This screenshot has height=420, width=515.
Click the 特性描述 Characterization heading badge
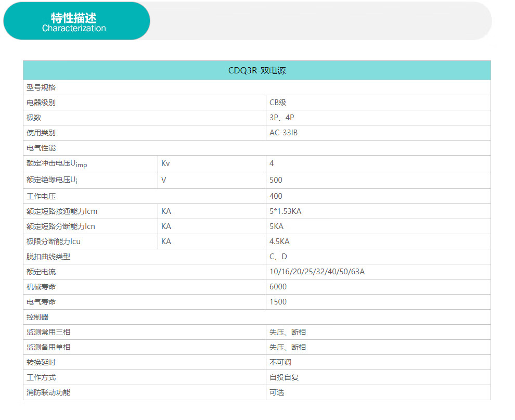pyautogui.click(x=76, y=21)
